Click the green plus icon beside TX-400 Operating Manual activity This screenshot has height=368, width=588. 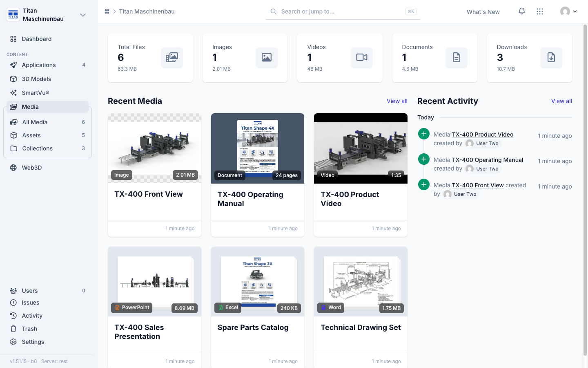(x=424, y=159)
